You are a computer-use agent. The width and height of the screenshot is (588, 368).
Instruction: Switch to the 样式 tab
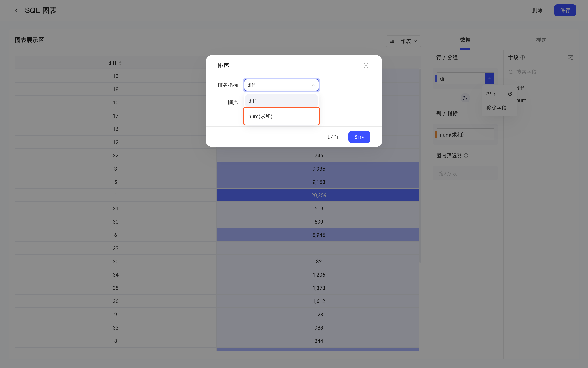541,40
